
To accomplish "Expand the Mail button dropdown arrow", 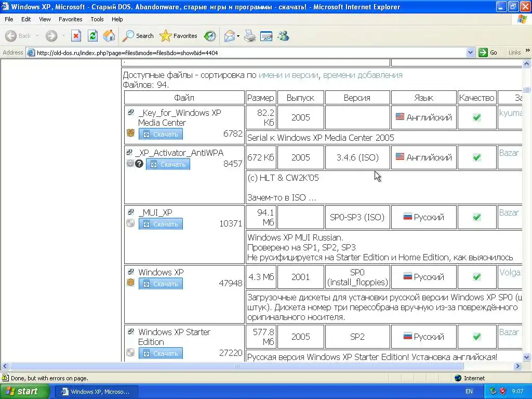I will tap(238, 36).
